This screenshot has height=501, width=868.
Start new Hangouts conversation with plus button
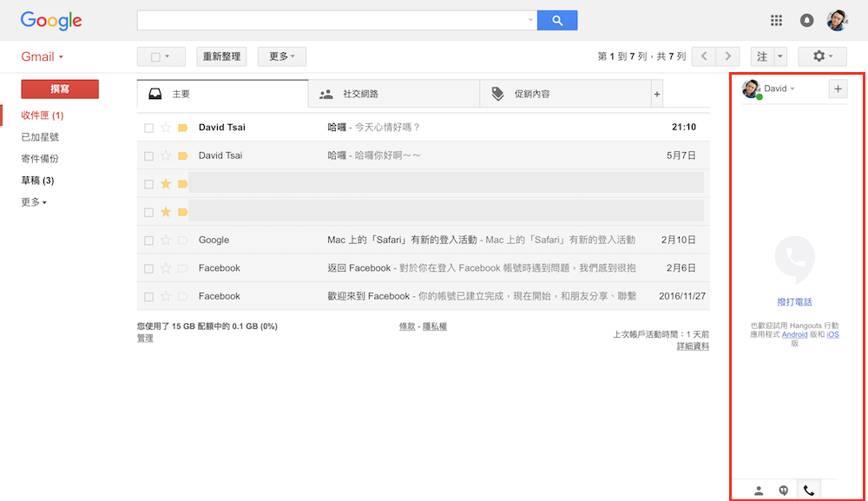pos(838,89)
